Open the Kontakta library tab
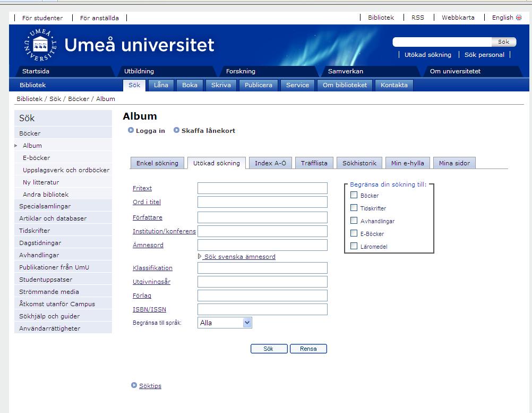The height and width of the screenshot is (413, 532). 394,85
